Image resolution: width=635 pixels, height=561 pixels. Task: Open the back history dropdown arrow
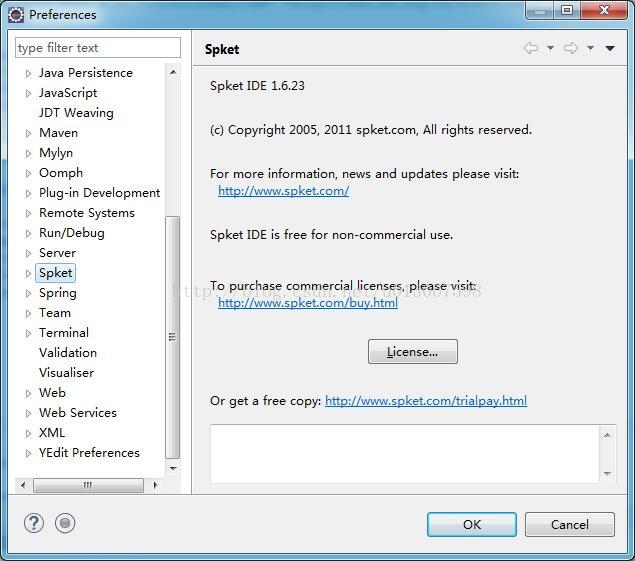click(x=550, y=48)
